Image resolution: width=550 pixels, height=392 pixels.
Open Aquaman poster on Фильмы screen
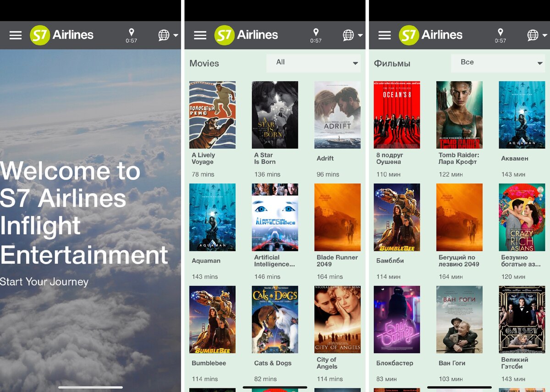point(522,115)
